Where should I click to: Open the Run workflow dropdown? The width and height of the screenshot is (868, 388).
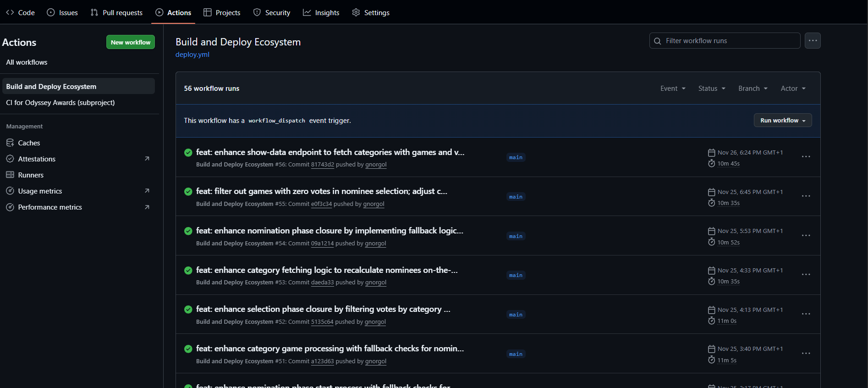(783, 120)
